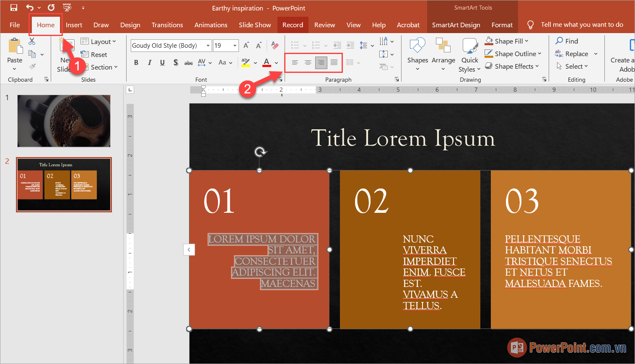
Task: Align text right
Action: coord(321,62)
